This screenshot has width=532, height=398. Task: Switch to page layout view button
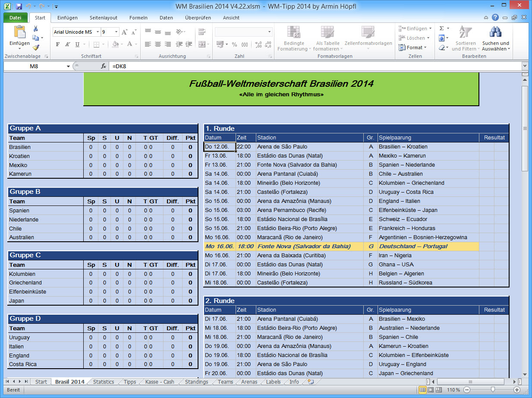coord(431,390)
